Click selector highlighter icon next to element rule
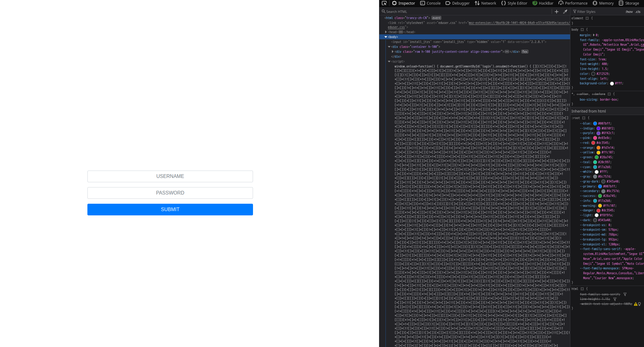Viewport: 644px width, 347px height. tap(587, 18)
